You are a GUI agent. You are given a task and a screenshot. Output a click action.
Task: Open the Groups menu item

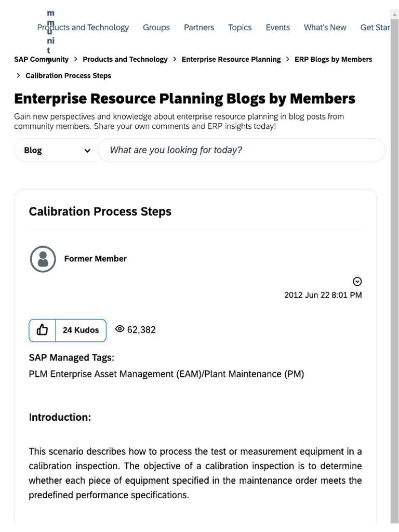tap(156, 28)
